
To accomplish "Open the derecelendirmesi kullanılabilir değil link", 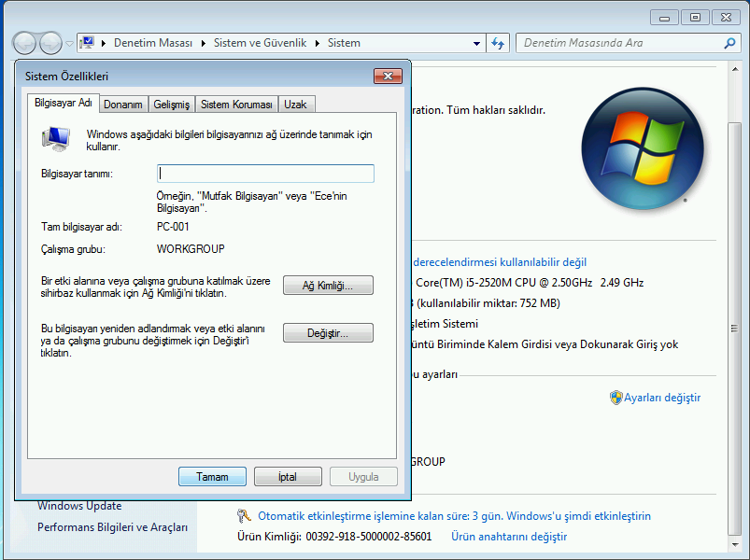I will pyautogui.click(x=500, y=262).
